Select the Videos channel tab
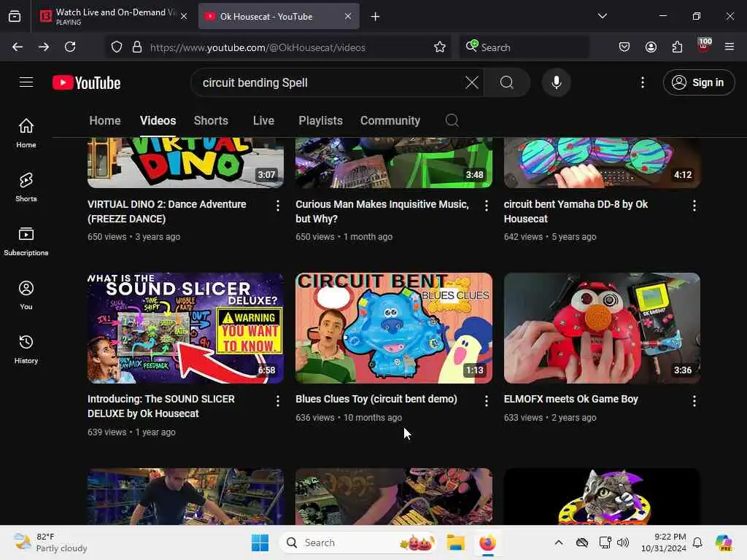 click(158, 120)
